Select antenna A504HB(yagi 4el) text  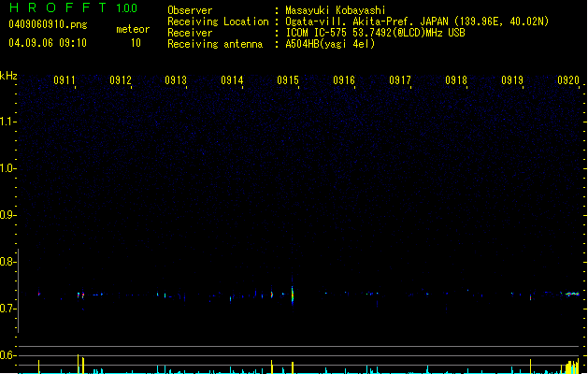[x=330, y=44]
